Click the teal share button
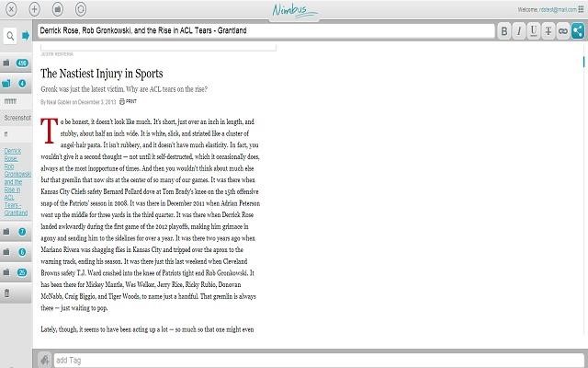This screenshot has width=588, height=368. (x=578, y=31)
